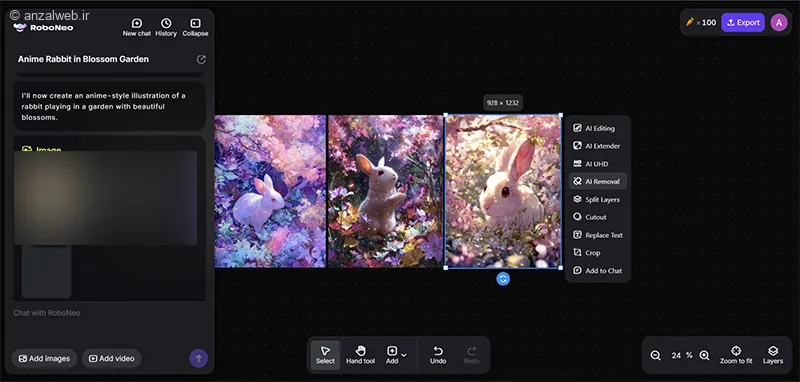Open chat History
Screen dimensions: 800x382
166,28
